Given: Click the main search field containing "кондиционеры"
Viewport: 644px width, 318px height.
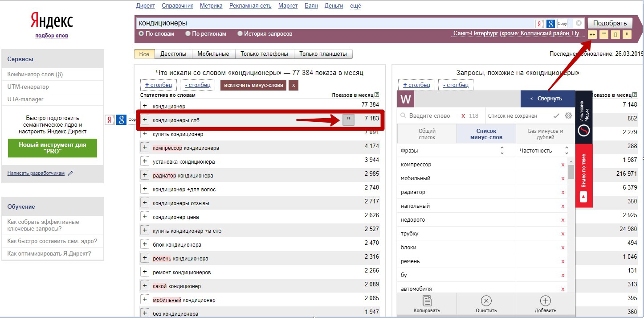Looking at the screenshot, I should [335, 23].
